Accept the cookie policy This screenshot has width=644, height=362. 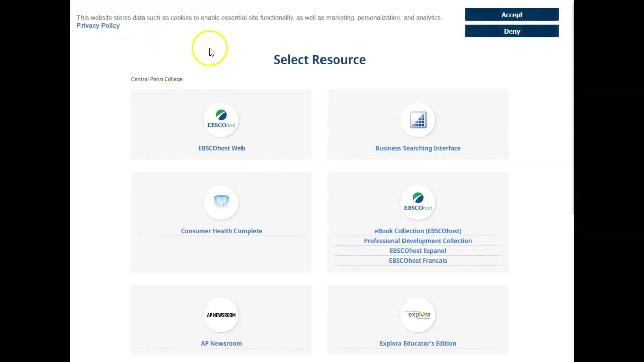coord(512,15)
